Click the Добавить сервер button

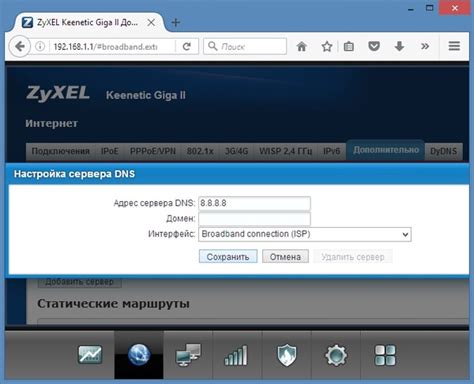point(79,282)
